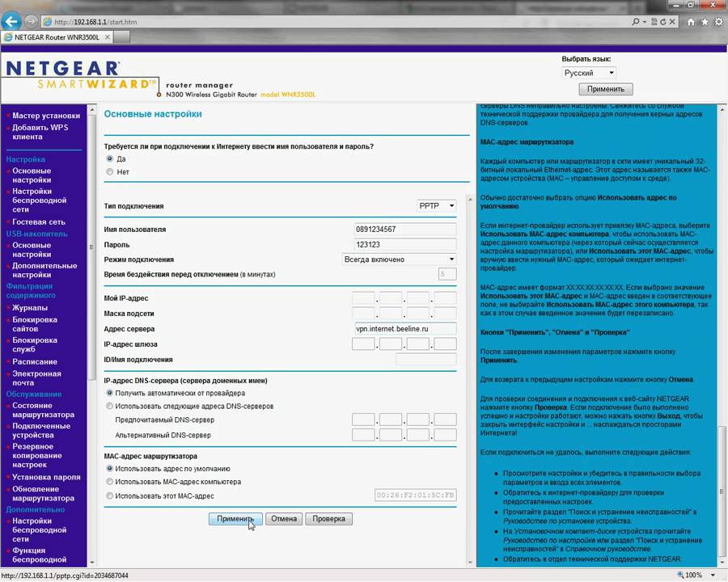The image size is (728, 582).
Task: Click the browser Back arrow button
Action: click(11, 21)
